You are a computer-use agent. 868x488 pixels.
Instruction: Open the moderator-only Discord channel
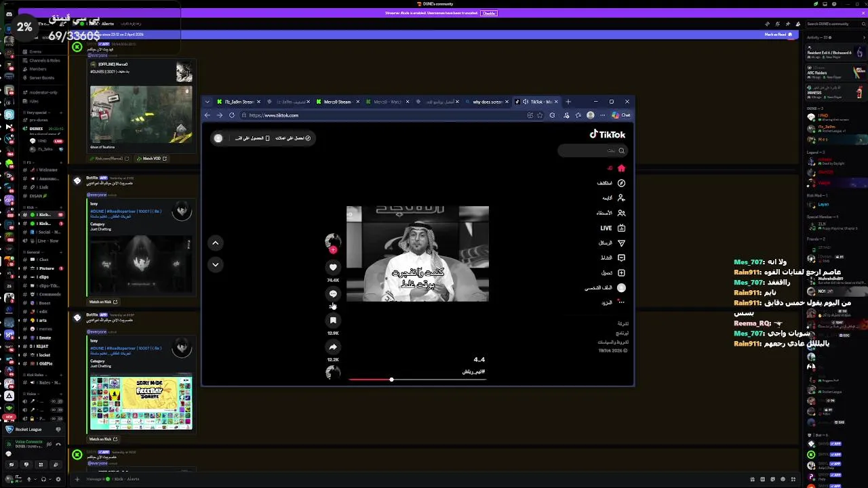[x=42, y=92]
